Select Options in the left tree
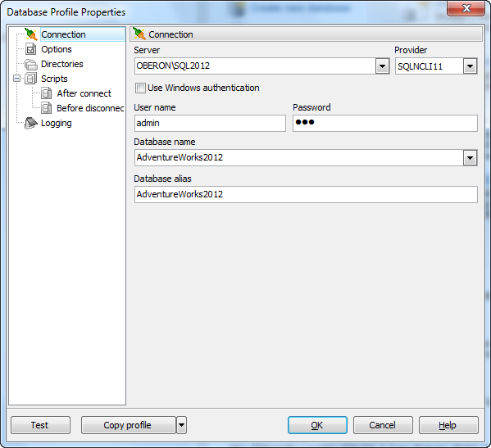This screenshot has width=491, height=448. pyautogui.click(x=57, y=49)
